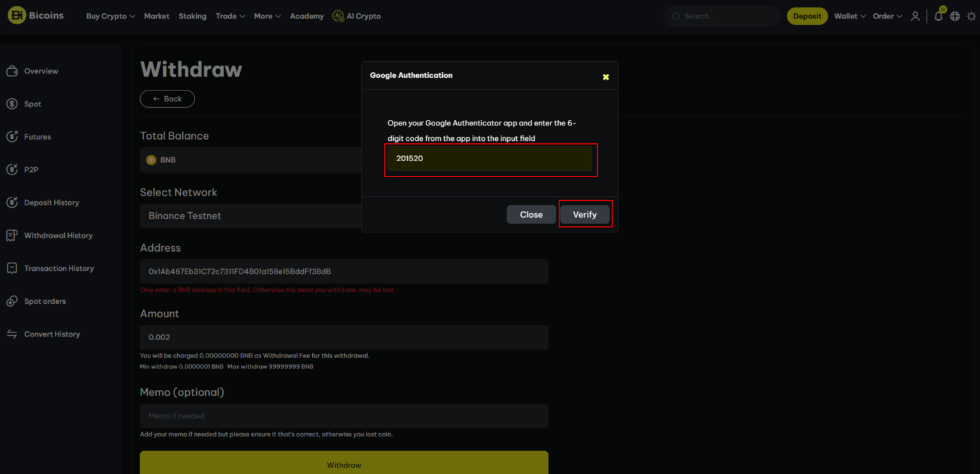
Task: Click the 'Max withdraw 99999999 BNB' text
Action: pos(270,366)
